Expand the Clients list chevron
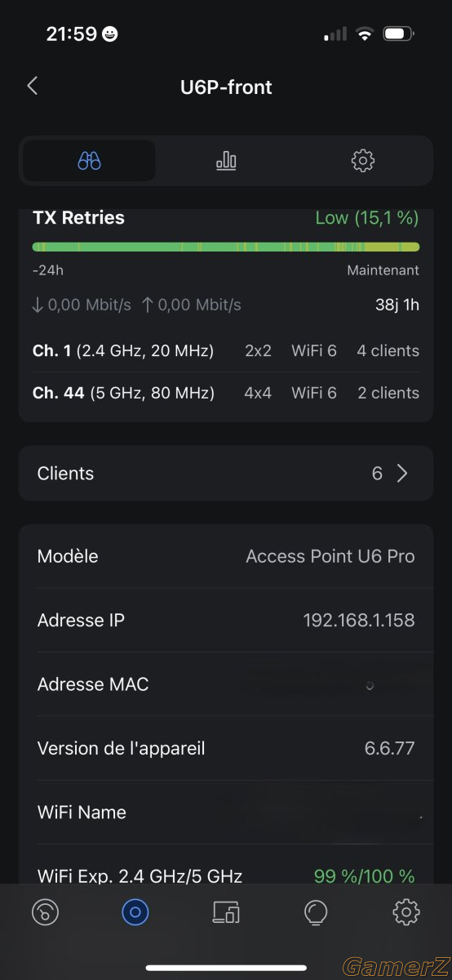This screenshot has height=980, width=452. pos(401,474)
